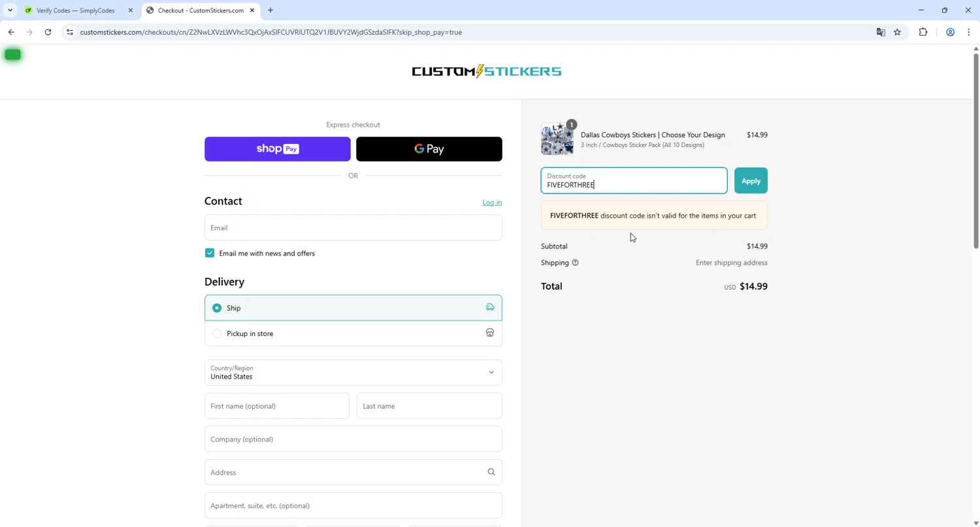Uncheck Email me with news and offers
The width and height of the screenshot is (980, 527).
tap(210, 253)
